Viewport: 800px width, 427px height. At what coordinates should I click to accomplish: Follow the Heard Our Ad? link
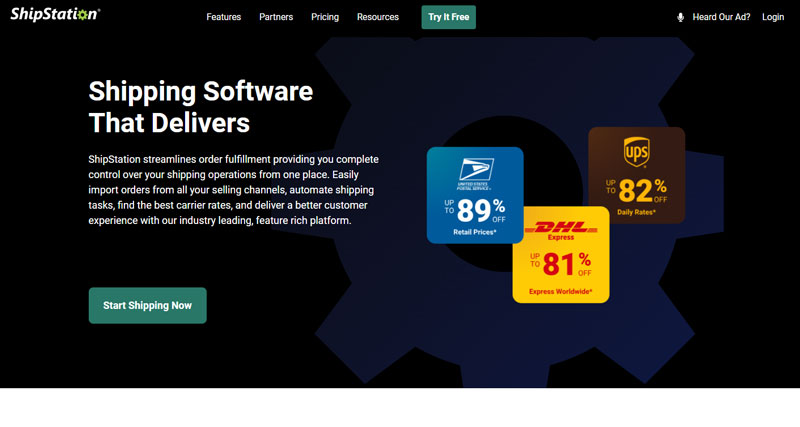721,17
